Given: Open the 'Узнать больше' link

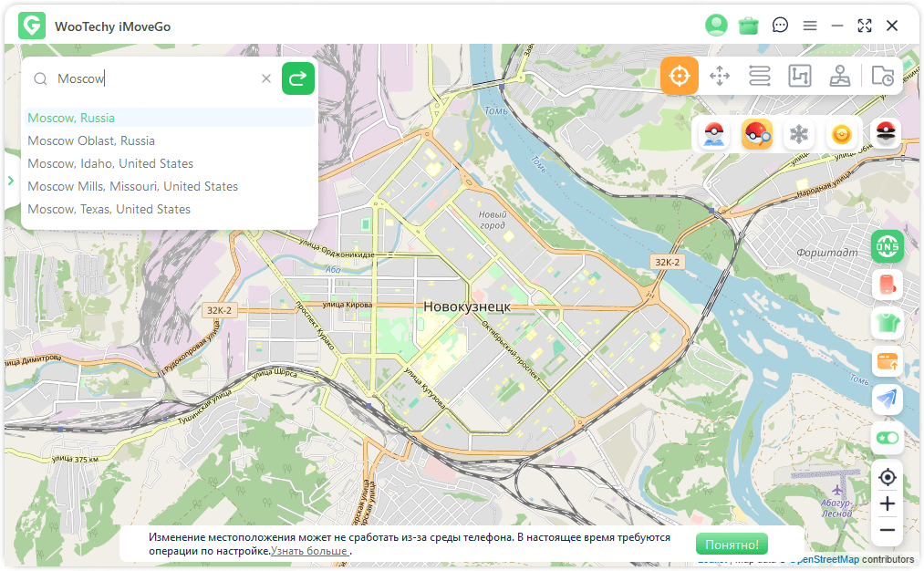Looking at the screenshot, I should pyautogui.click(x=309, y=552).
